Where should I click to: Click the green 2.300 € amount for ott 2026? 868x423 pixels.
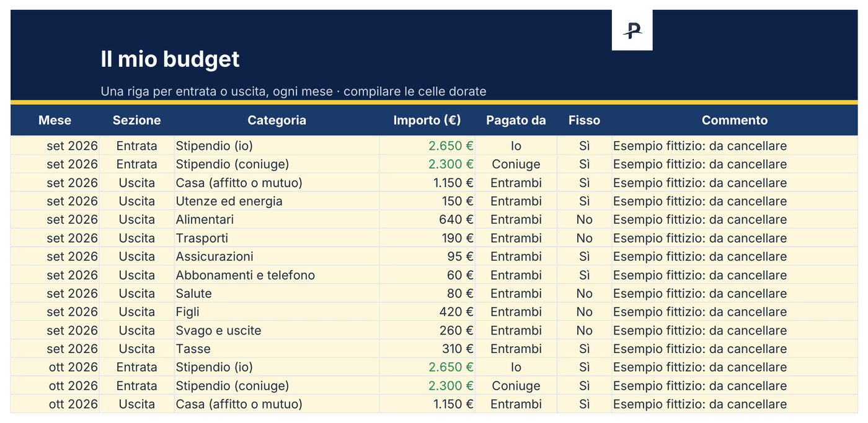[427, 386]
